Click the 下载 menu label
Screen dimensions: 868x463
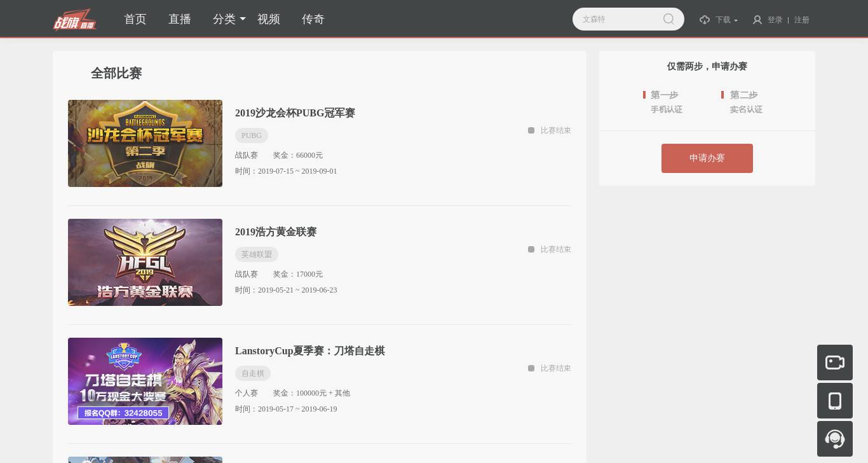723,20
